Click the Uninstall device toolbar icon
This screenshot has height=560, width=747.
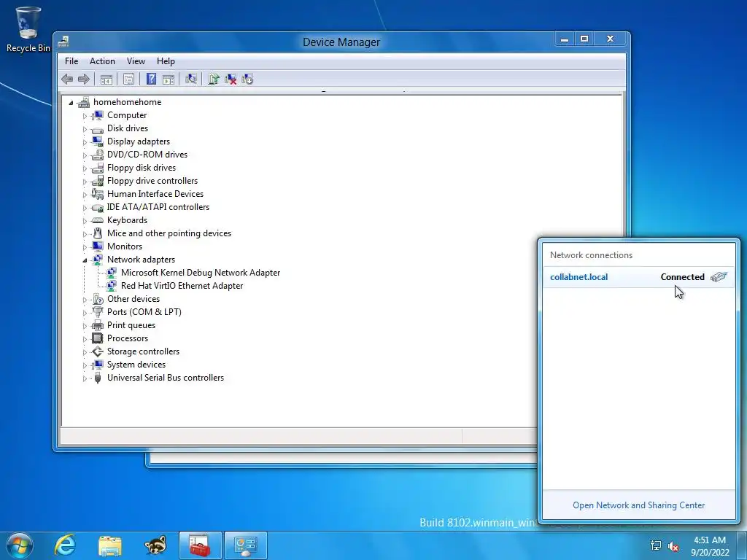[231, 79]
